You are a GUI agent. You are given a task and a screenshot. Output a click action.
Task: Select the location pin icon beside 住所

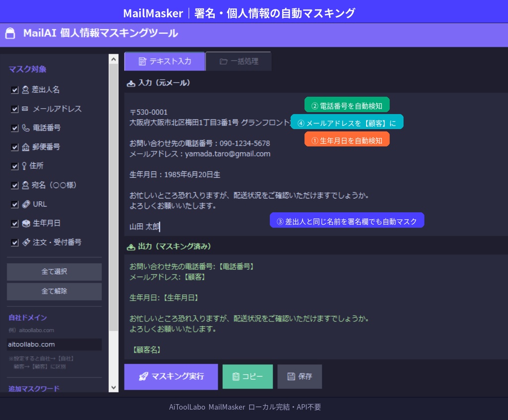coord(25,166)
